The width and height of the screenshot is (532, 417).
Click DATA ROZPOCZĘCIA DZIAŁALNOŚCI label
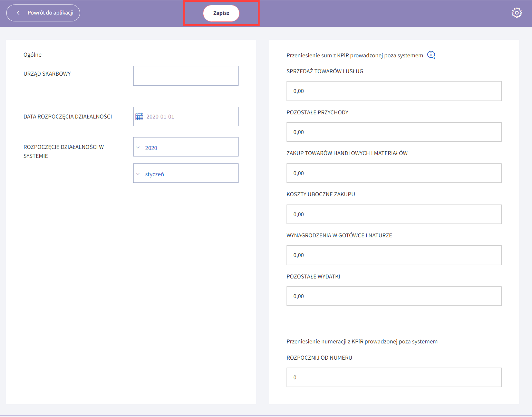coord(68,116)
